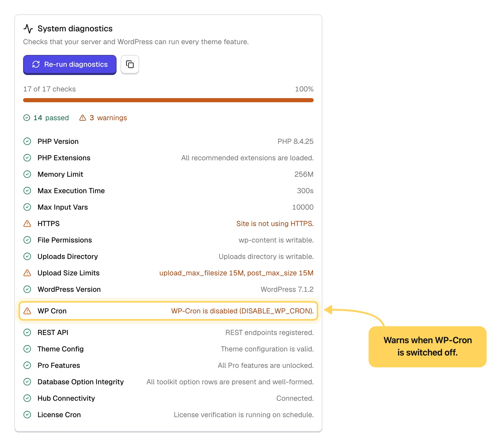Click 'WP-Cron is disabled (DISABLE_WP_CRON).' message

click(242, 311)
